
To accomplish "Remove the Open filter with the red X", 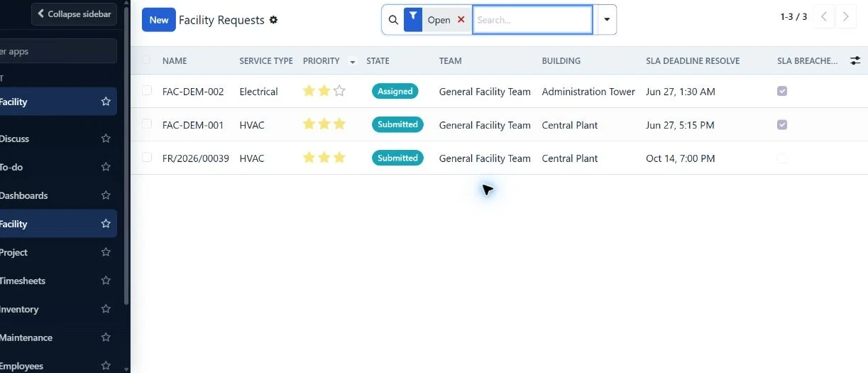I will click(461, 20).
